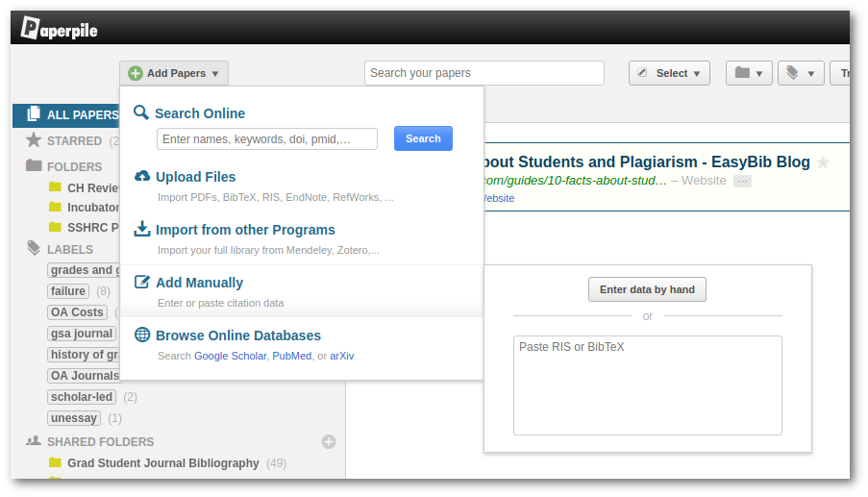Click into the names, keywords, doi field
Screen dimensions: 868x497
coord(267,139)
